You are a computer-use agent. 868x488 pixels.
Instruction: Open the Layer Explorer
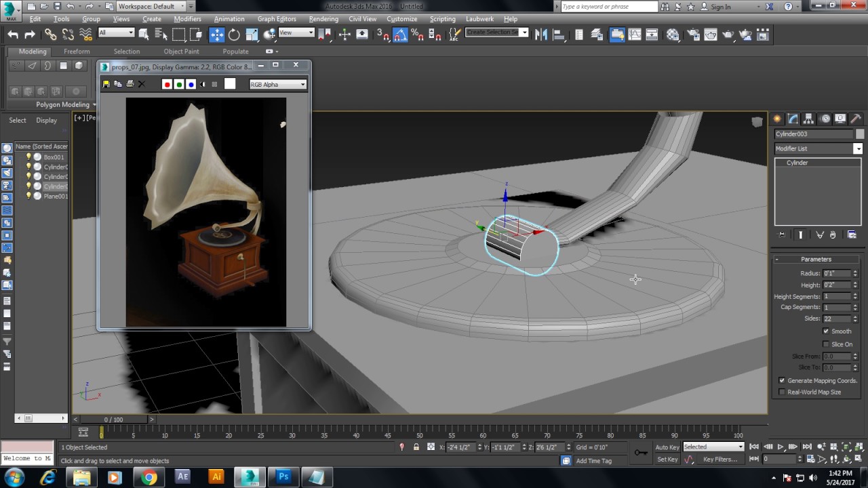(x=597, y=35)
